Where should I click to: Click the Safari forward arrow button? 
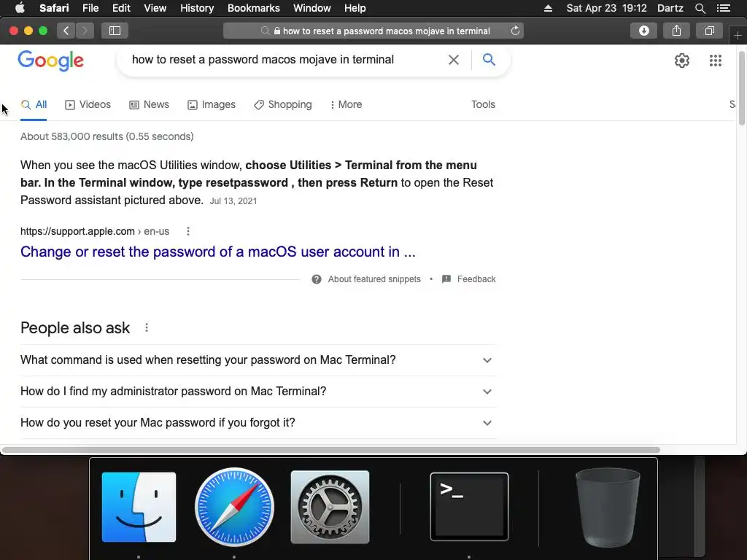click(x=85, y=31)
